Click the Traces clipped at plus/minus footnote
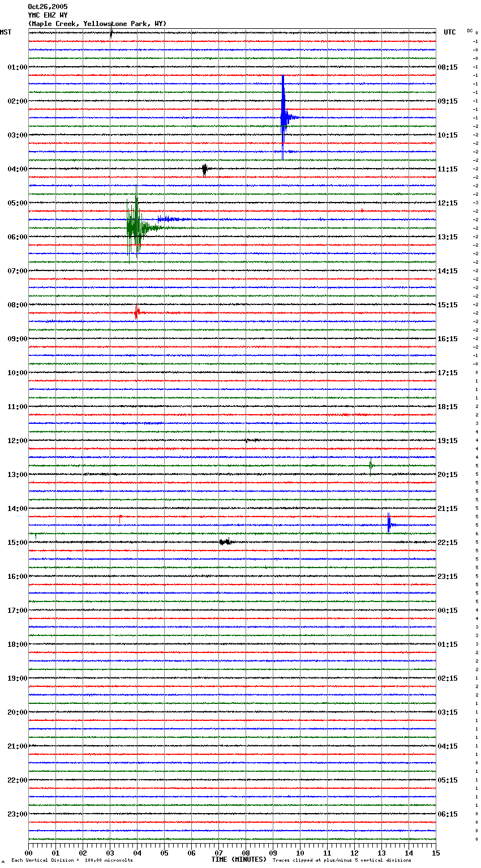 pos(342,861)
